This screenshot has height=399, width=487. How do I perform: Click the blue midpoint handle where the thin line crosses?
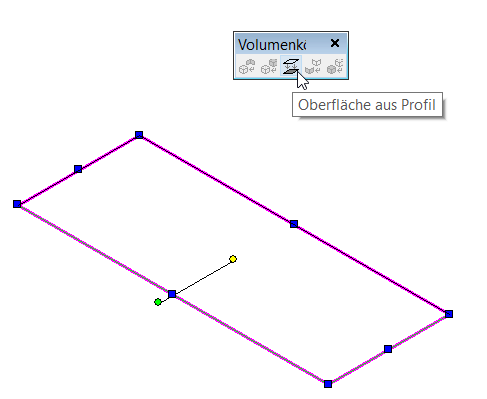pyautogui.click(x=172, y=294)
